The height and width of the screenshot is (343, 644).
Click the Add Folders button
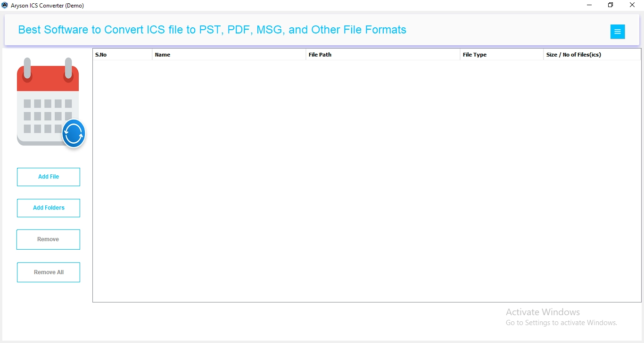tap(49, 208)
